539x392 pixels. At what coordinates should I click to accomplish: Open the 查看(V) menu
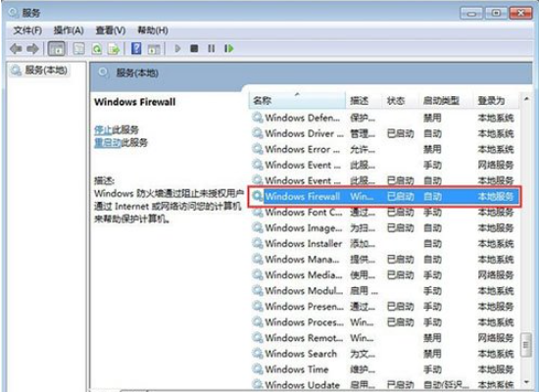click(x=111, y=30)
